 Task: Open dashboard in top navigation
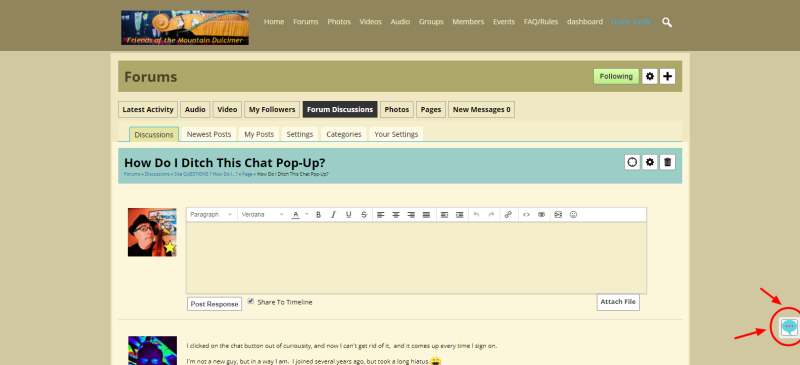(585, 22)
